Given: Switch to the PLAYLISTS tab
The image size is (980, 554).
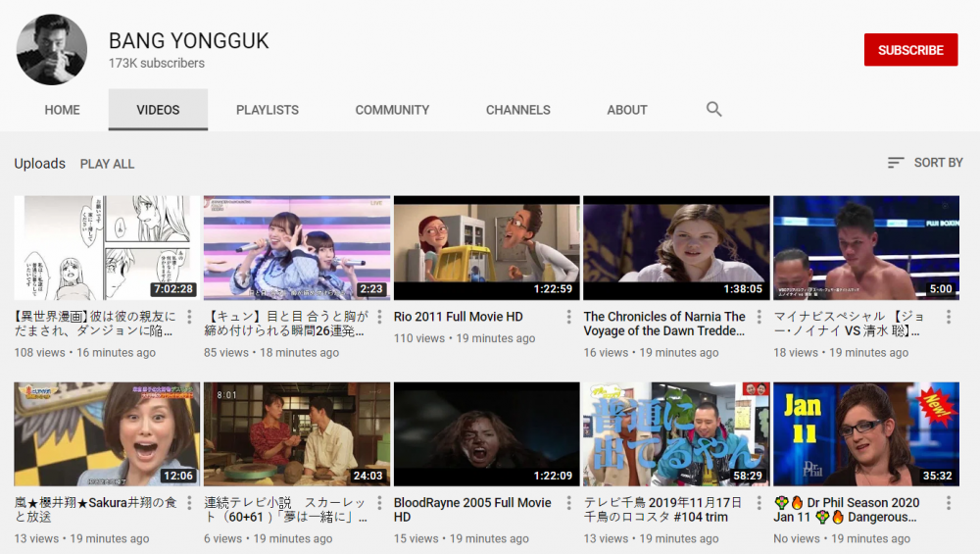Looking at the screenshot, I should 268,110.
